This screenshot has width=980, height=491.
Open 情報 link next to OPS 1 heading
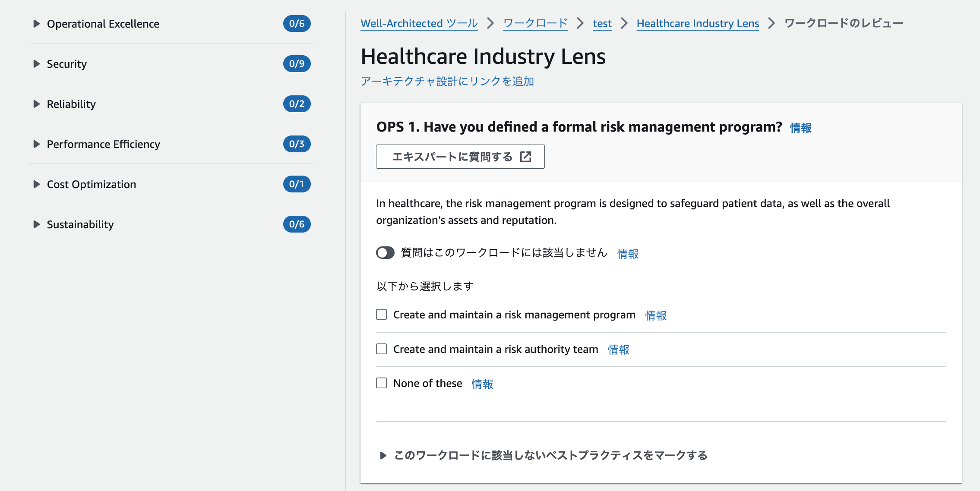click(x=800, y=128)
